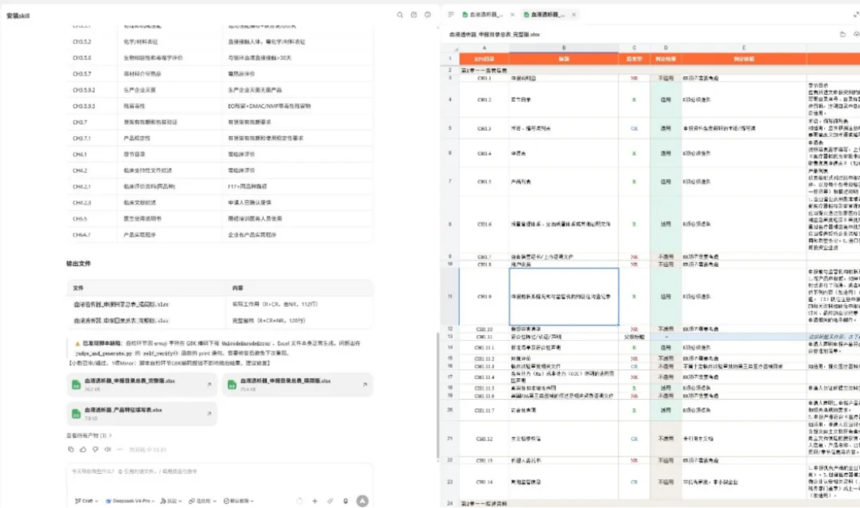Close the active second spreadsheet tab

[574, 15]
